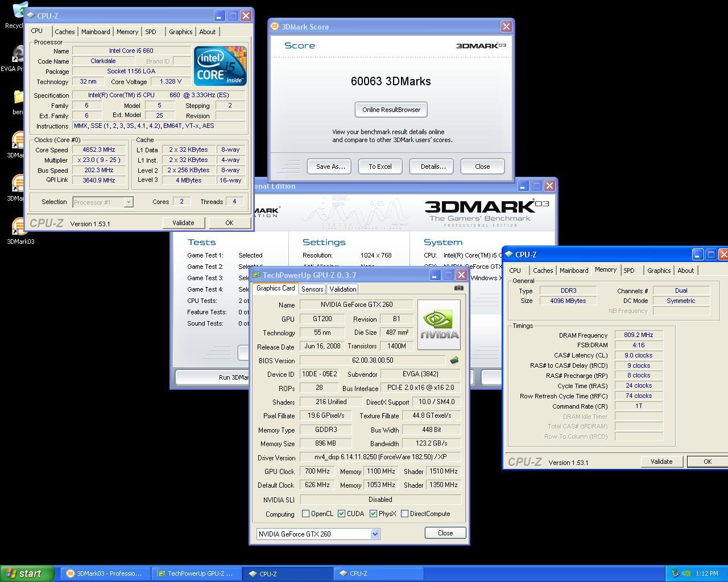The height and width of the screenshot is (582, 728).
Task: Click the To Excel button
Action: coord(380,167)
